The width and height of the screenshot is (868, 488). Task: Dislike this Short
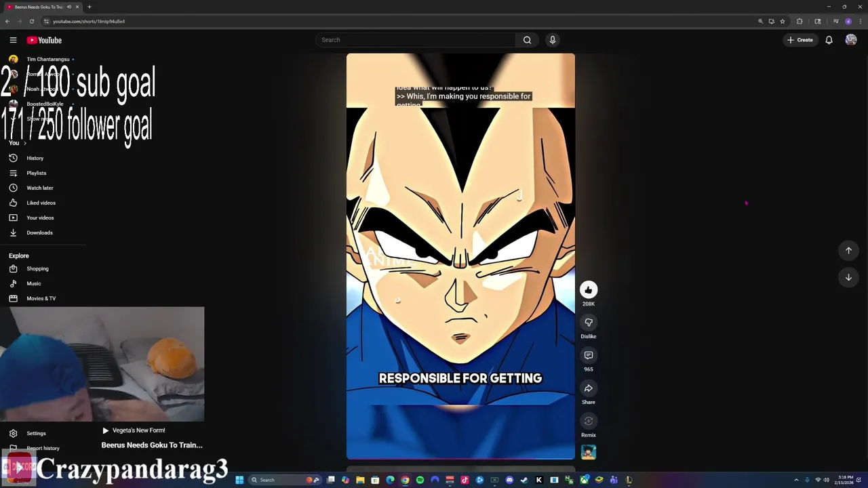[x=589, y=323]
